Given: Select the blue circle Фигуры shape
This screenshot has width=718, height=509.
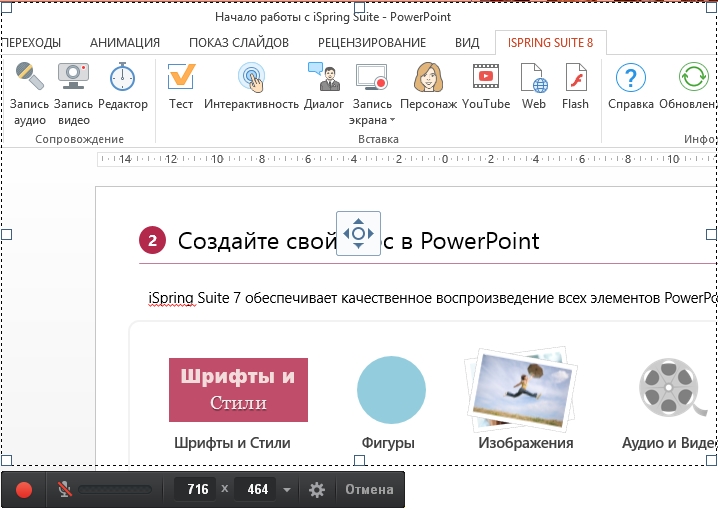Looking at the screenshot, I should pyautogui.click(x=392, y=390).
